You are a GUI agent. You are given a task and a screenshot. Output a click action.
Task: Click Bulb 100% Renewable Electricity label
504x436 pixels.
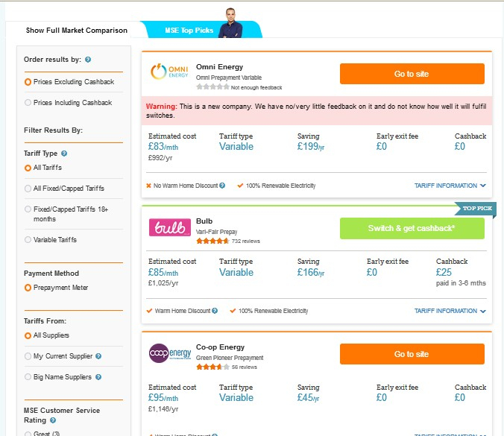[273, 311]
